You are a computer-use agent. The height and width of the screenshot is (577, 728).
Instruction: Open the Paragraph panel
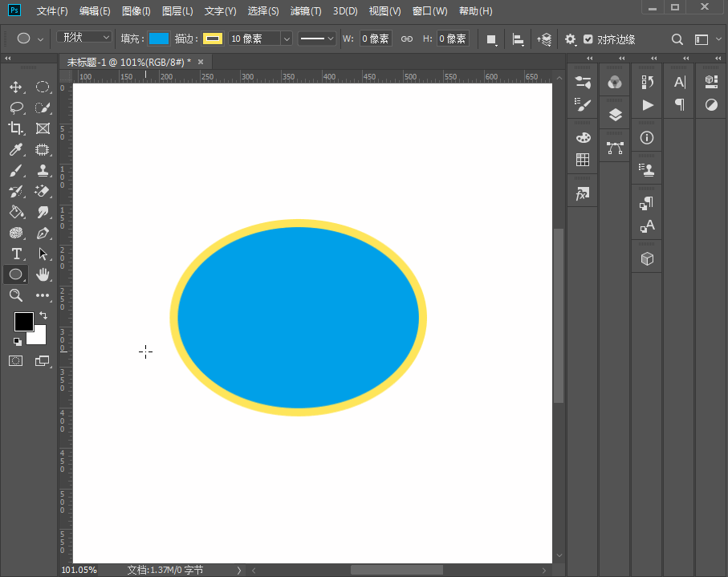click(x=680, y=105)
